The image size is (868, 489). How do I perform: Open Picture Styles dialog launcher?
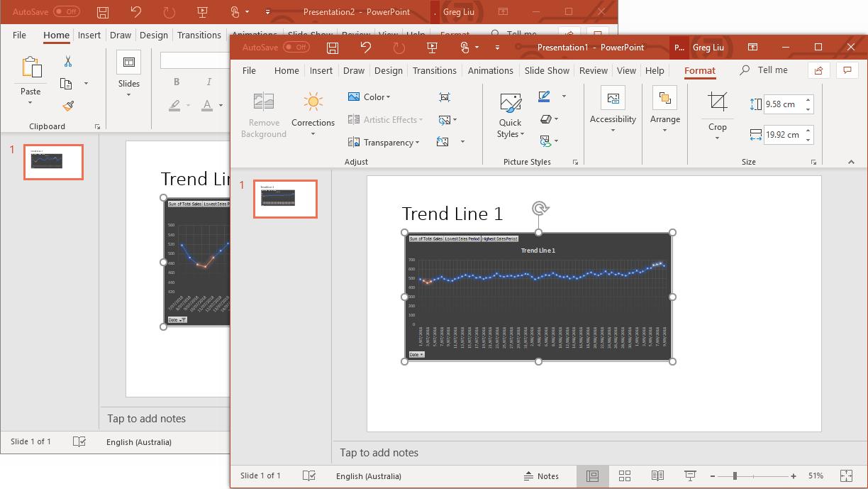tap(575, 162)
